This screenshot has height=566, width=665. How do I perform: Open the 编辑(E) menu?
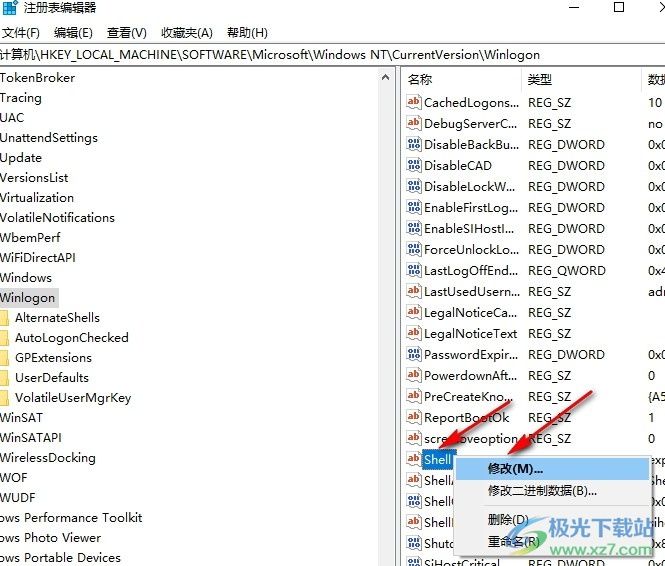[x=73, y=33]
